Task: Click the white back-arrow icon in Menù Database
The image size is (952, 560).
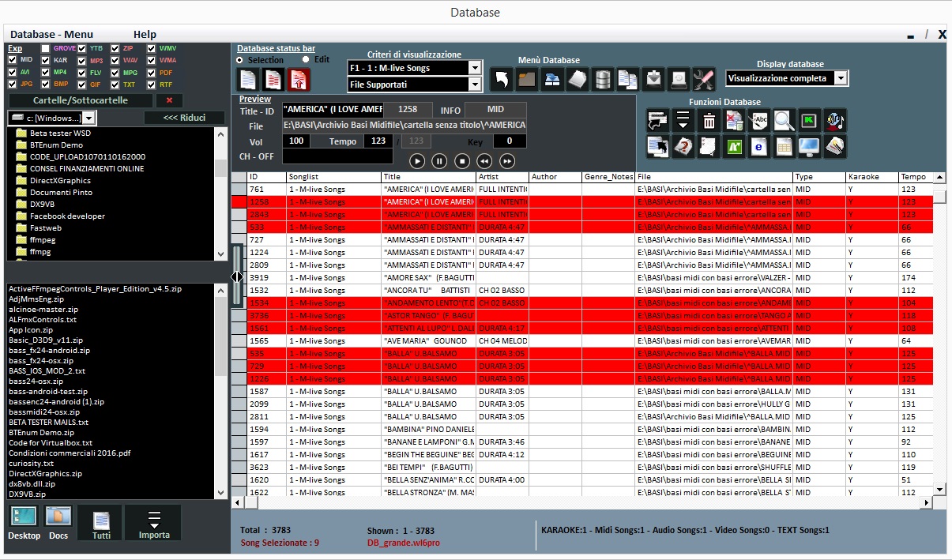Action: tap(501, 79)
